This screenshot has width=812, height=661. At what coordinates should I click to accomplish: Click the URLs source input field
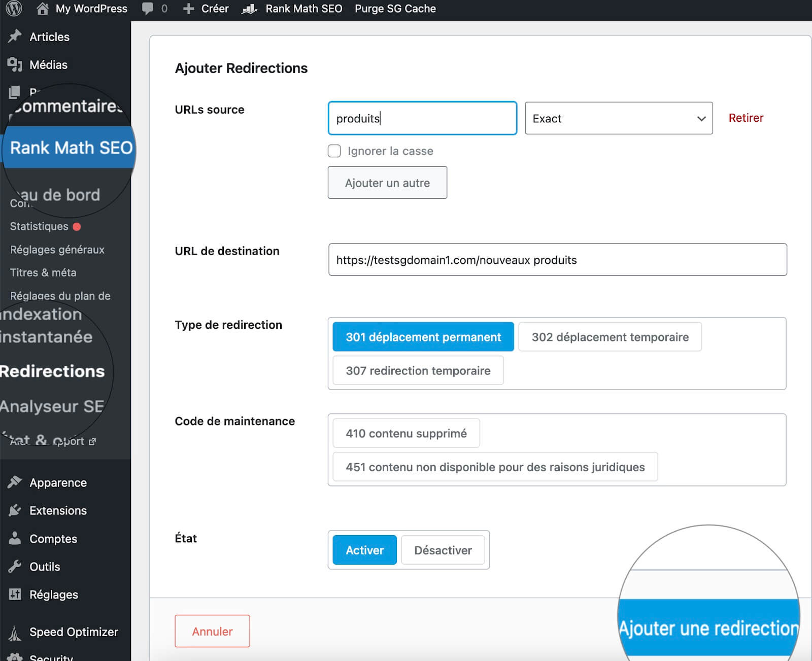pyautogui.click(x=422, y=118)
